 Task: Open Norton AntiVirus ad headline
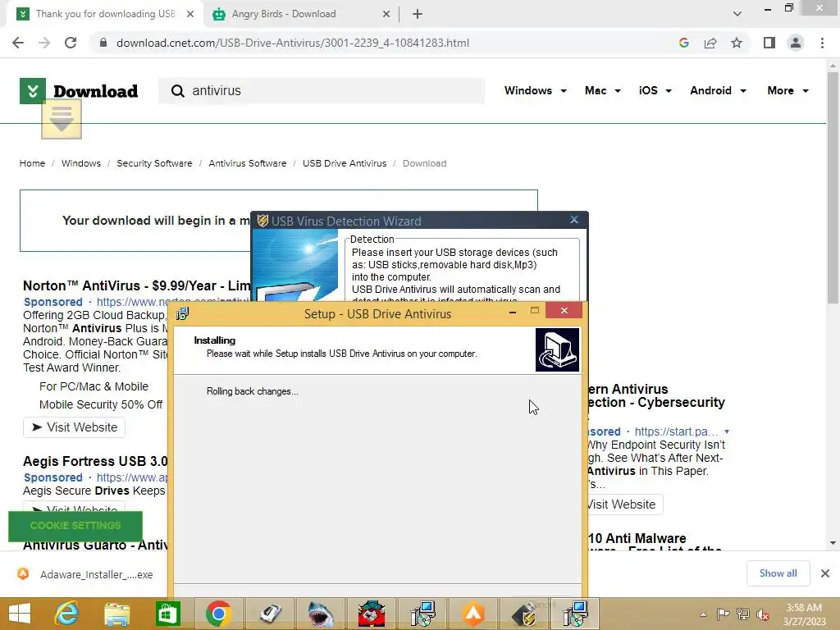[x=136, y=285]
